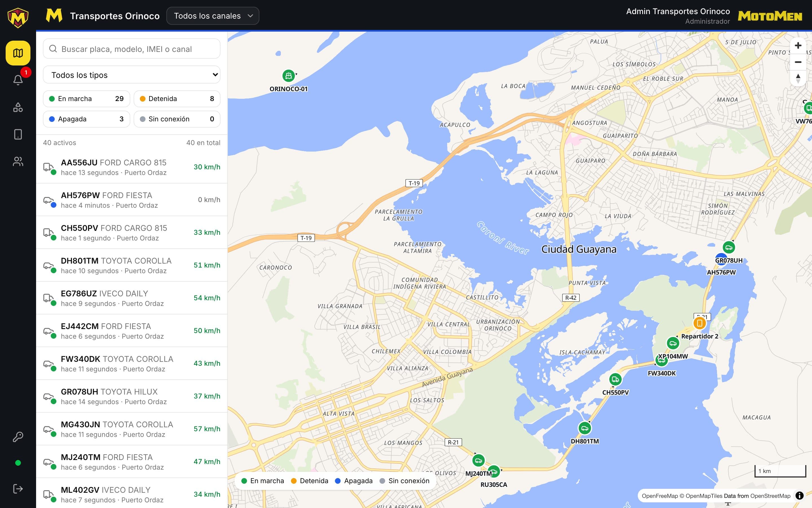Select AA556JU FORD CARGO 815 row
Screen dimensions: 812x508
coord(132,167)
